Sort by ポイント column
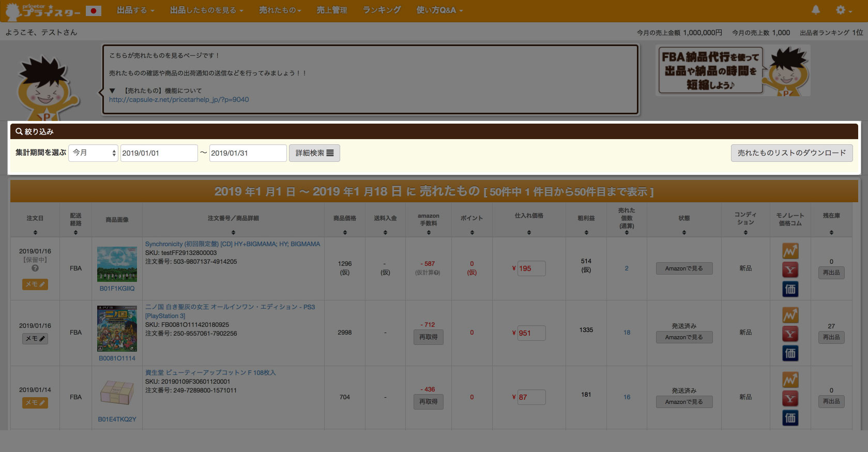Screen dimensions: 868x452 click(x=472, y=232)
